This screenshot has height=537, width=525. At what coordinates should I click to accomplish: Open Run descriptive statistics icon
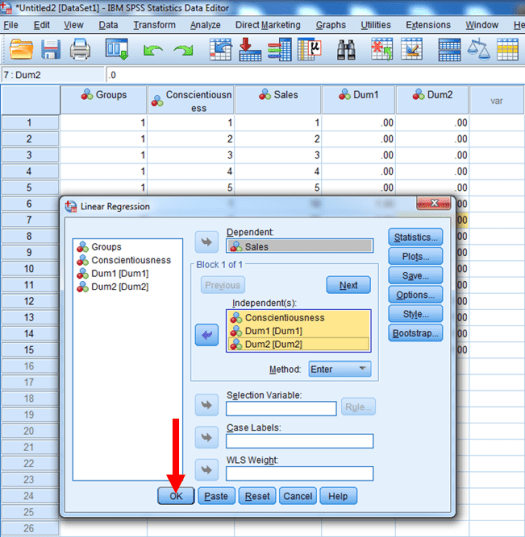pos(310,49)
